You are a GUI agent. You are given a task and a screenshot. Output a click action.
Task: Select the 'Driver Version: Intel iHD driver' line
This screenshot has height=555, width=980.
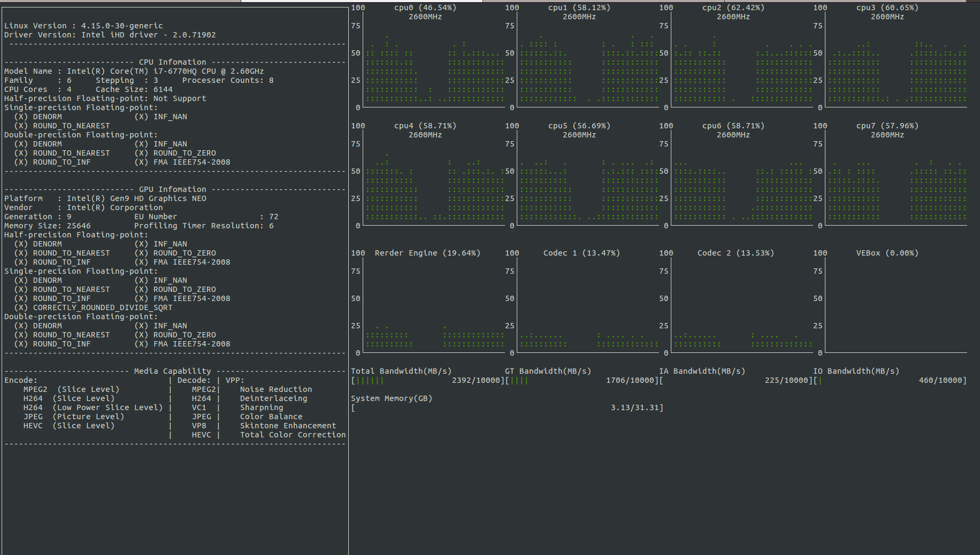pyautogui.click(x=110, y=35)
